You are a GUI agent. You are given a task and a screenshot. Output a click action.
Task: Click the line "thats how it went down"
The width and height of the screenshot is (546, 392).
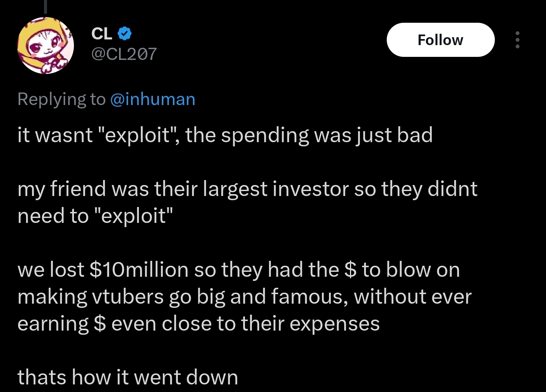point(128,377)
